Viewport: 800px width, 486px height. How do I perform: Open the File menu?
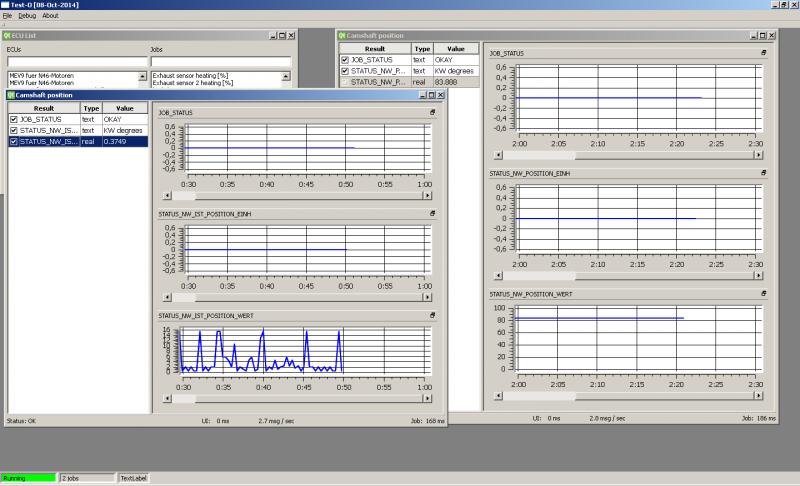[x=7, y=16]
